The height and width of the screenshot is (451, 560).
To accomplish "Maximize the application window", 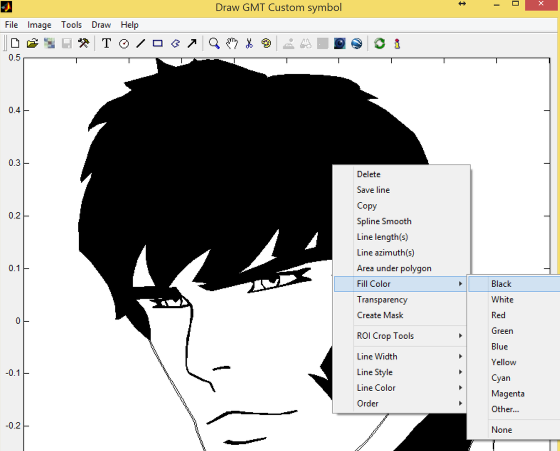I will [x=515, y=4].
